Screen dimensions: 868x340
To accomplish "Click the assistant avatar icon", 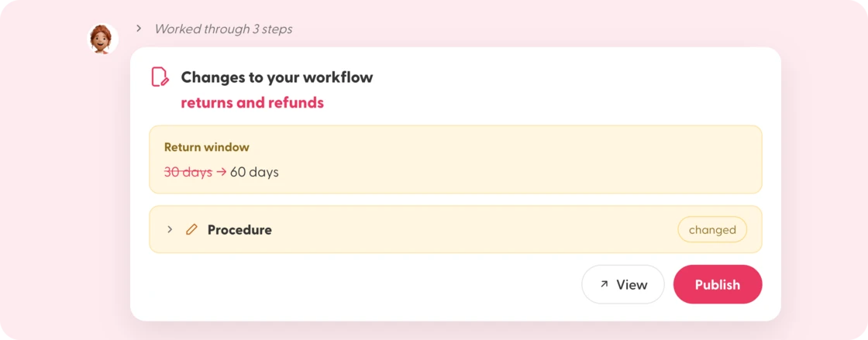I will click(103, 39).
